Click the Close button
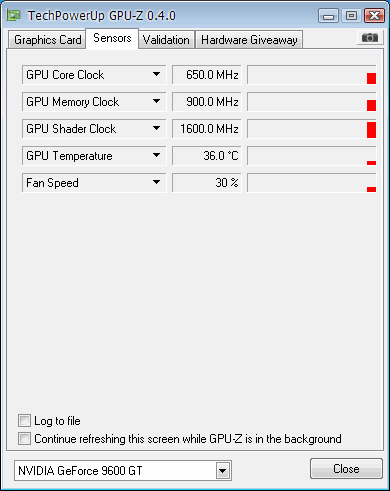This screenshot has width=390, height=491. (346, 469)
